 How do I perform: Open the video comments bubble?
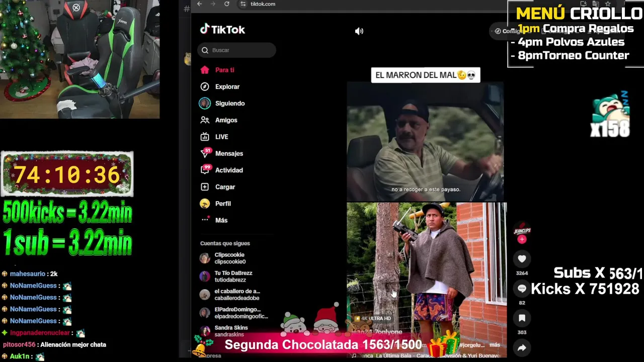tap(522, 289)
